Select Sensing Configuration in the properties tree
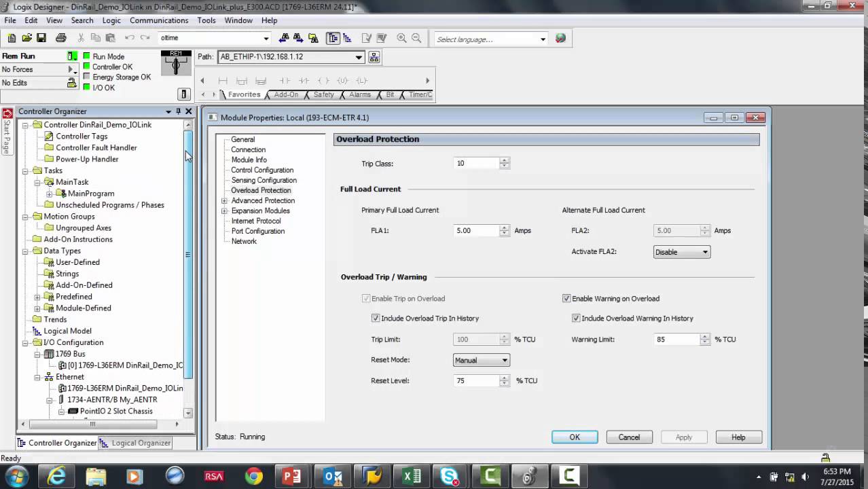The height and width of the screenshot is (489, 868). tap(264, 180)
